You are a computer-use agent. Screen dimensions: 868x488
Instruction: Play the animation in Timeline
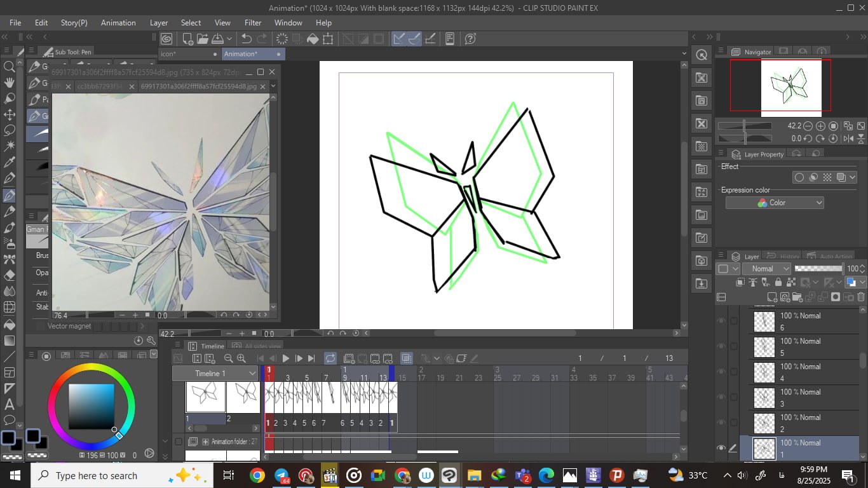(285, 358)
